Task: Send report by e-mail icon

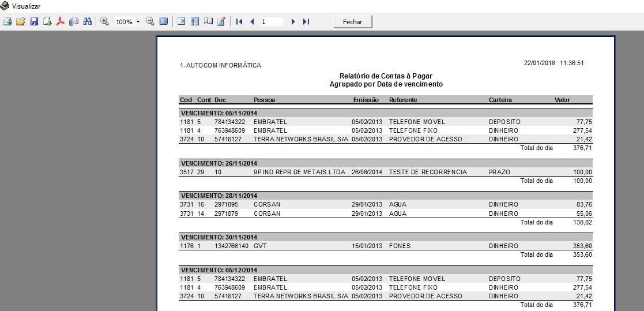Action: coord(74,21)
